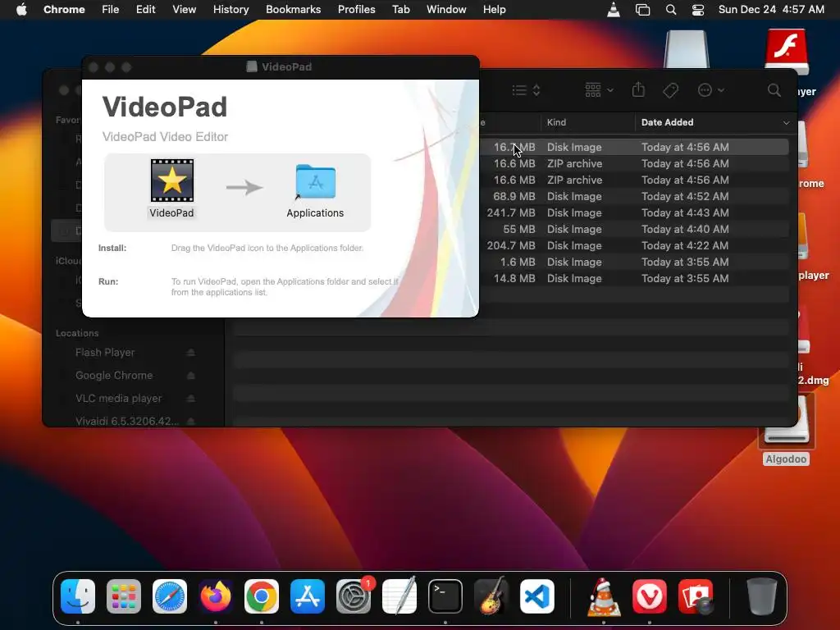840x630 pixels.
Task: Open Control Center in menu bar
Action: 698,10
